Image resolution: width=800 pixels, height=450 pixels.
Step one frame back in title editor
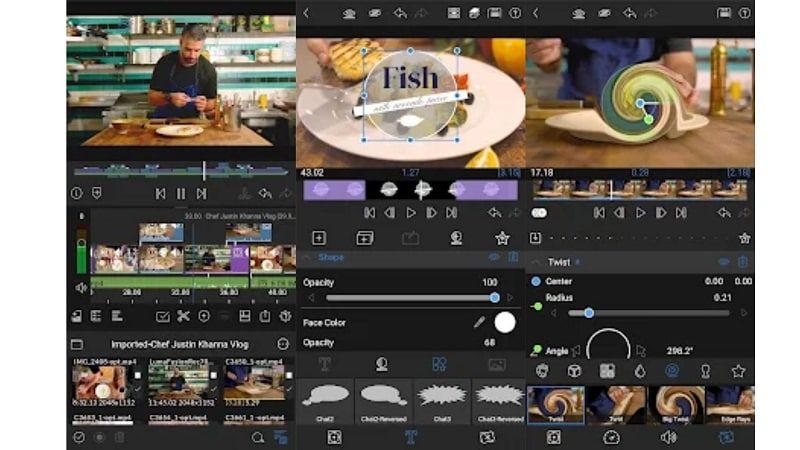[390, 213]
